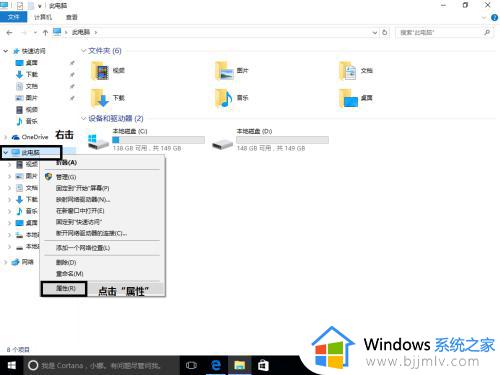Click the computer icon in the address bar
This screenshot has height=375, width=500.
(x=57, y=32)
